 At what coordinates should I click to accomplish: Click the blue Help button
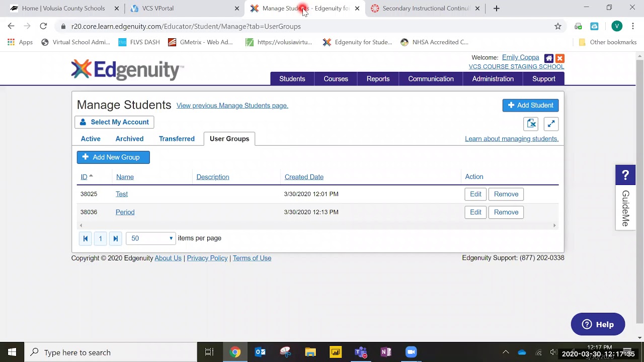click(x=598, y=324)
